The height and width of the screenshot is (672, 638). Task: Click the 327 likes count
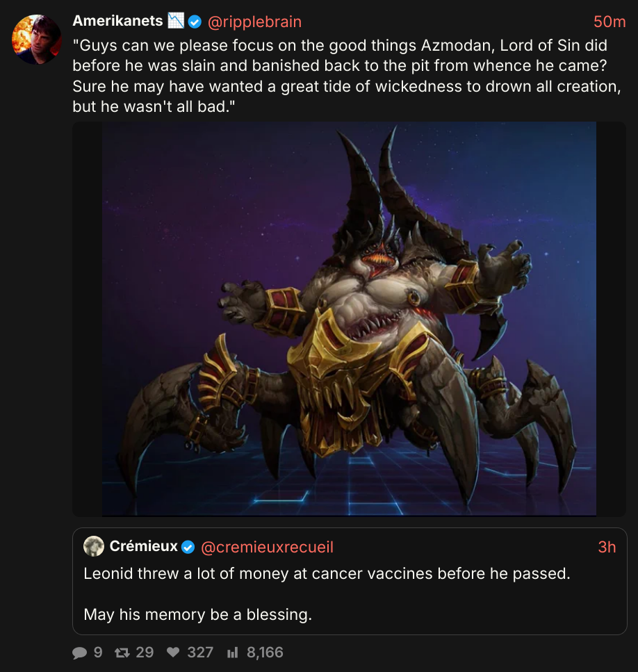pos(200,653)
